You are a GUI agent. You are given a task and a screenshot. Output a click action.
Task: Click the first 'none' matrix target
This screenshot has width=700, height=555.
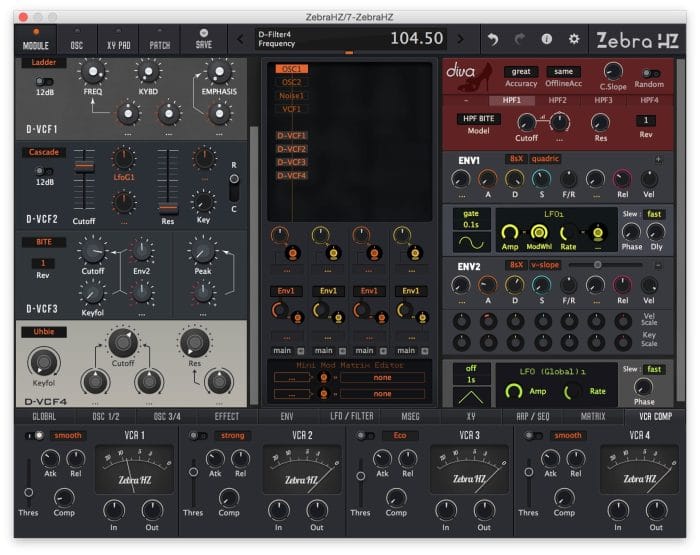[382, 378]
